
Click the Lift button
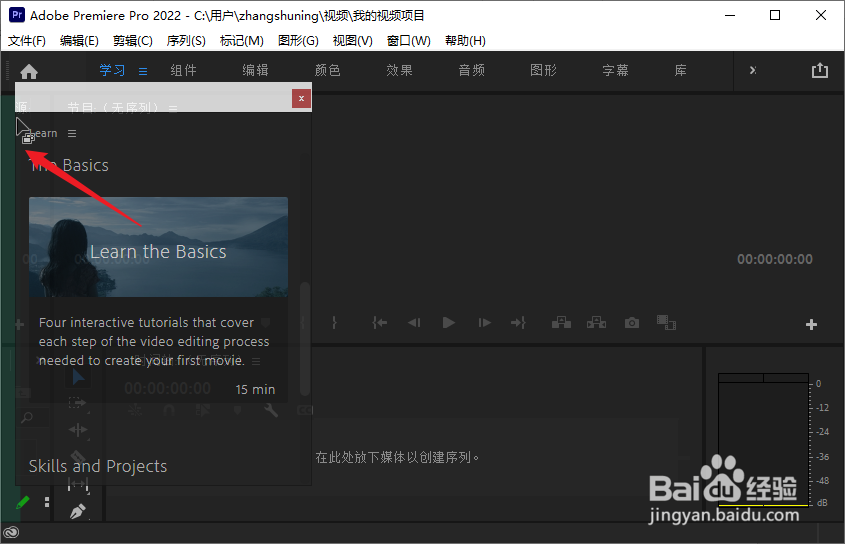pyautogui.click(x=561, y=322)
